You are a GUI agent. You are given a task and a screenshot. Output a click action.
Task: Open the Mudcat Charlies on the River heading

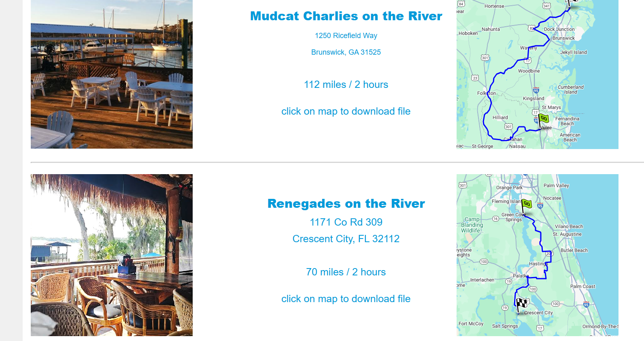346,16
